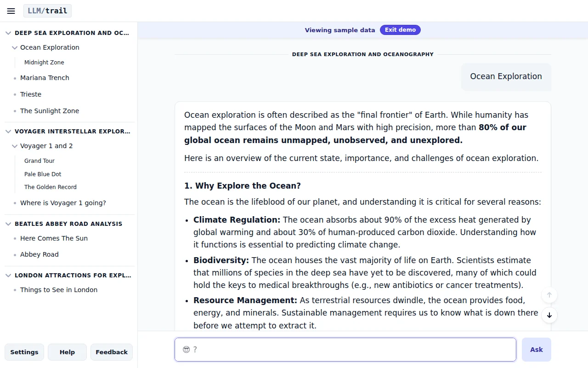Open The Golden Record sub-item
The image size is (588, 368).
[x=51, y=187]
